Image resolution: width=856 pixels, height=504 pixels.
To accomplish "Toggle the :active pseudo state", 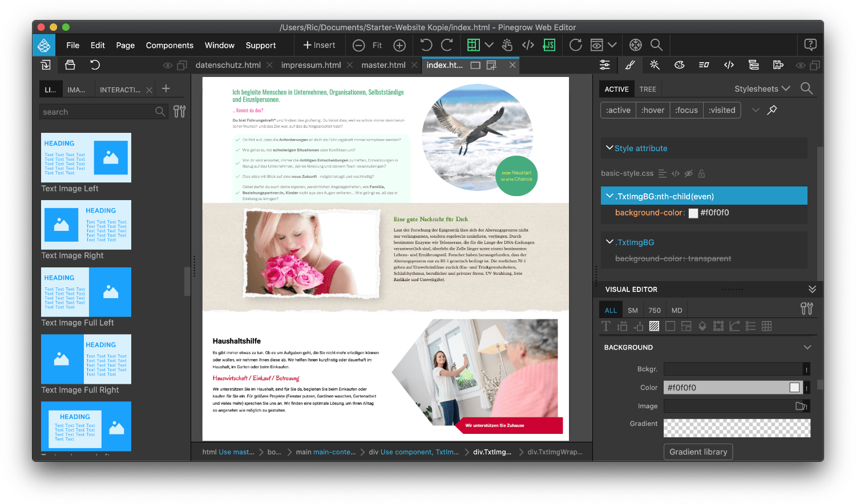I will [618, 110].
